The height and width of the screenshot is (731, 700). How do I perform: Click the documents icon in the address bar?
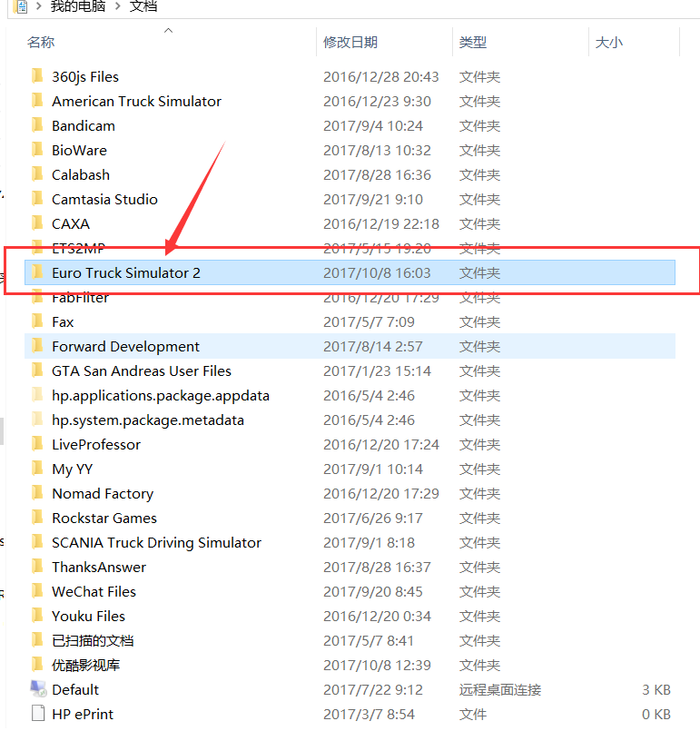click(21, 6)
